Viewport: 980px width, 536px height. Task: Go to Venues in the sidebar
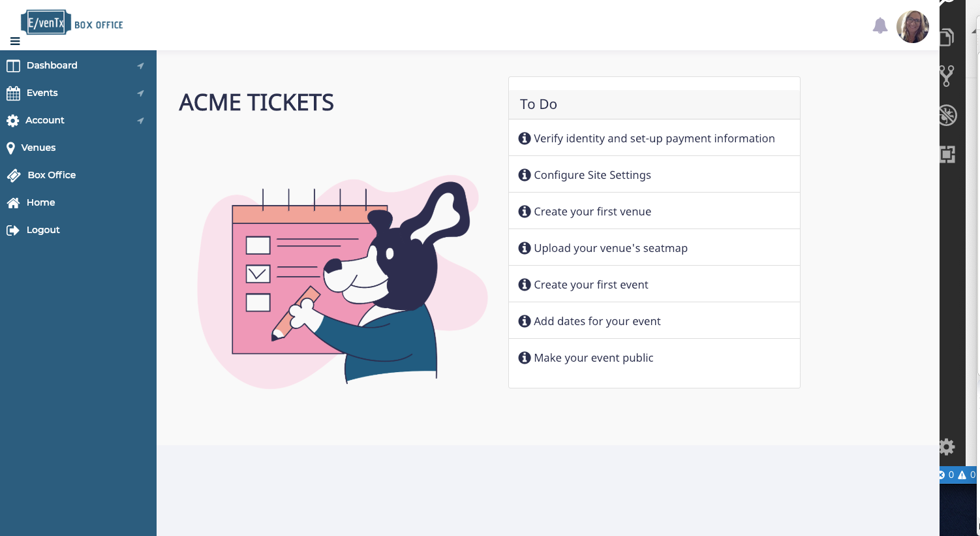point(38,148)
